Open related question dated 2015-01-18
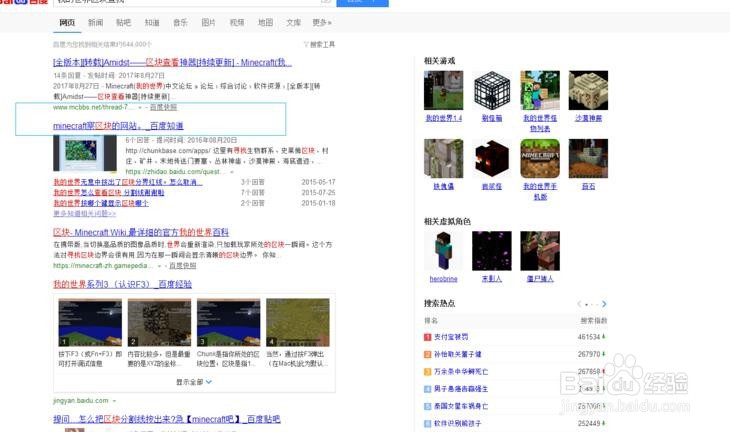Screen dimensions: 730x432 [101, 203]
